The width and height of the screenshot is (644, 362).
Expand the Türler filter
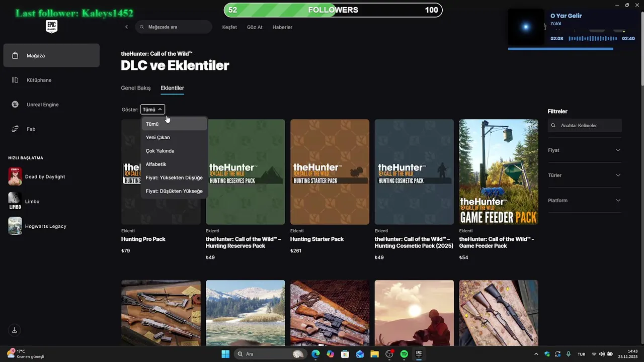pyautogui.click(x=585, y=175)
